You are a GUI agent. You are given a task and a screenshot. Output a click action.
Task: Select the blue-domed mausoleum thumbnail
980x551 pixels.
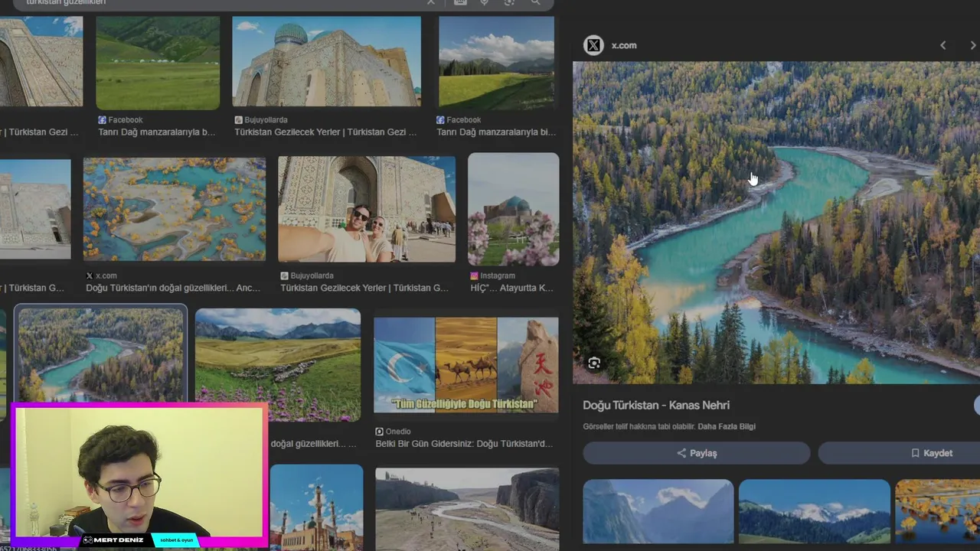pyautogui.click(x=326, y=61)
